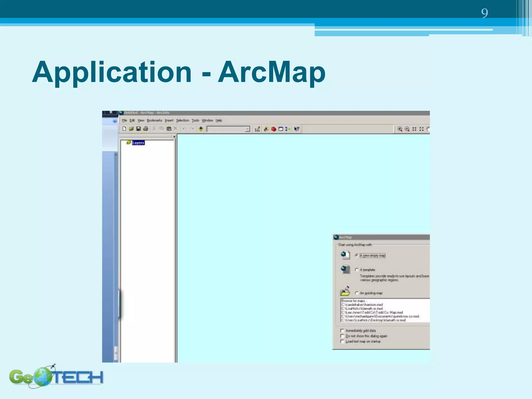Open the Tools menu
This screenshot has height=399, width=532.
[x=195, y=121]
